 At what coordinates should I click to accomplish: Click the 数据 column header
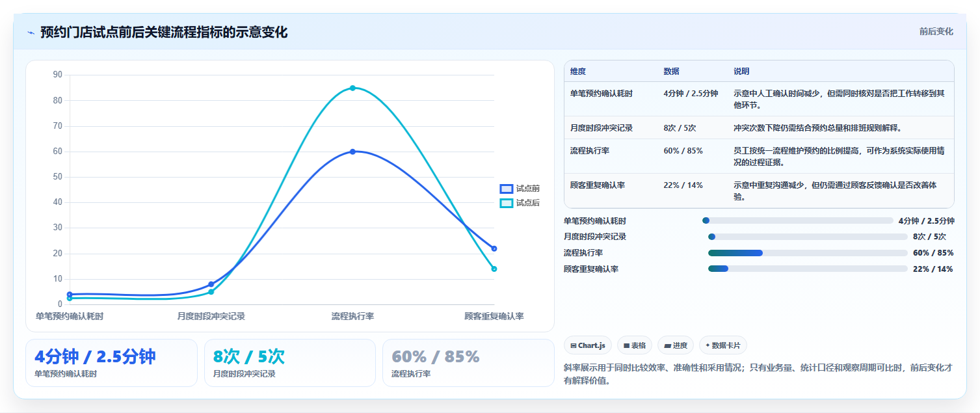point(672,72)
